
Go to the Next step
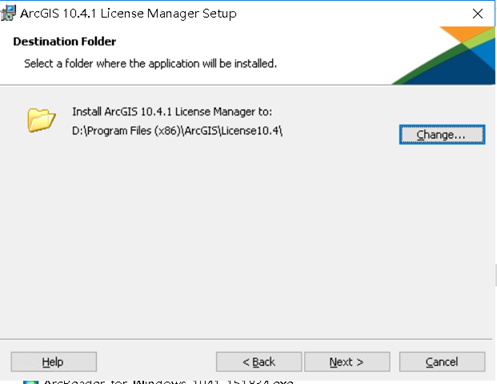tap(347, 362)
